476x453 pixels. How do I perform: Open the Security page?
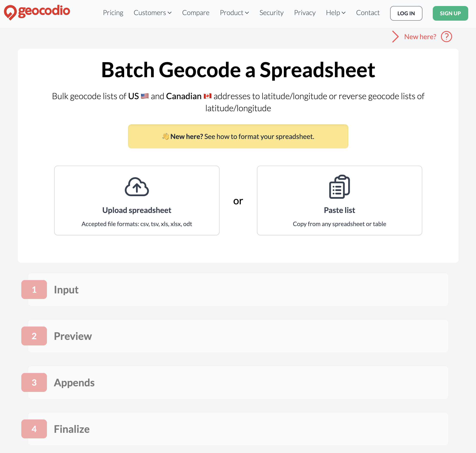271,13
